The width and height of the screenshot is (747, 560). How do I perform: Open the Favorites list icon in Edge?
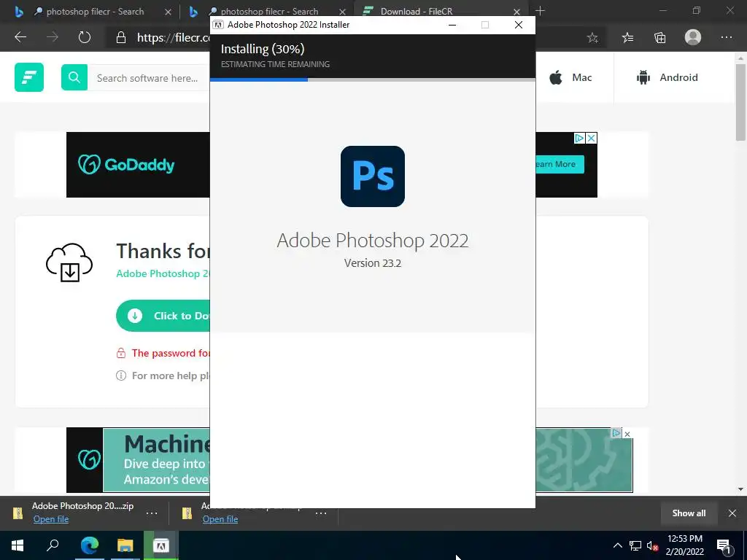coord(628,37)
